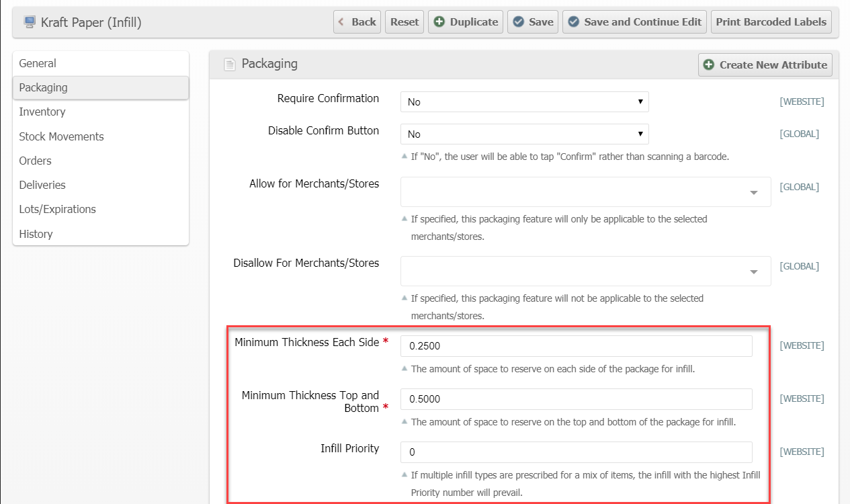View the History tab

pos(36,234)
